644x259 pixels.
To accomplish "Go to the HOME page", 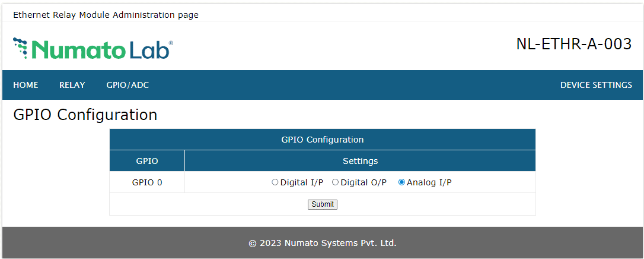I will click(x=25, y=85).
